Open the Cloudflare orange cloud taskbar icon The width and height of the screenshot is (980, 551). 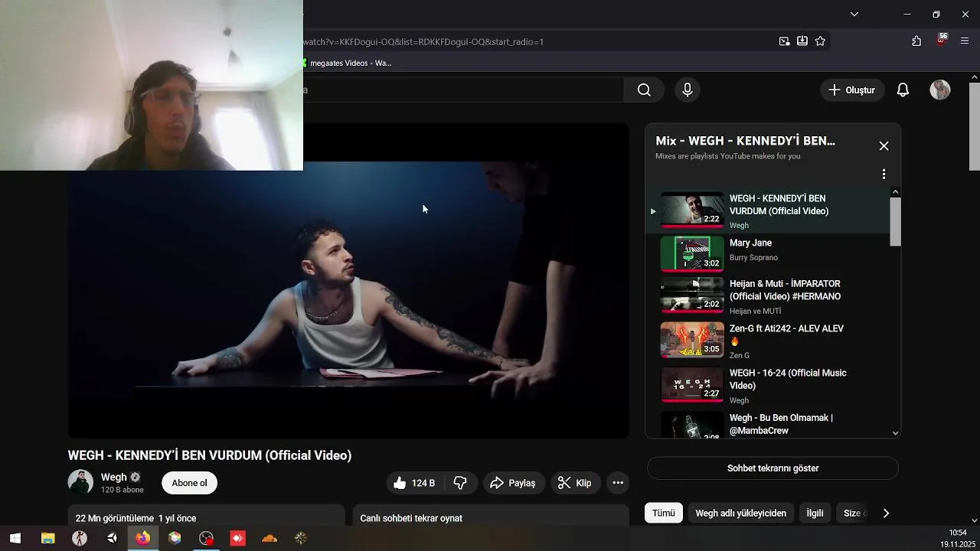click(x=269, y=539)
